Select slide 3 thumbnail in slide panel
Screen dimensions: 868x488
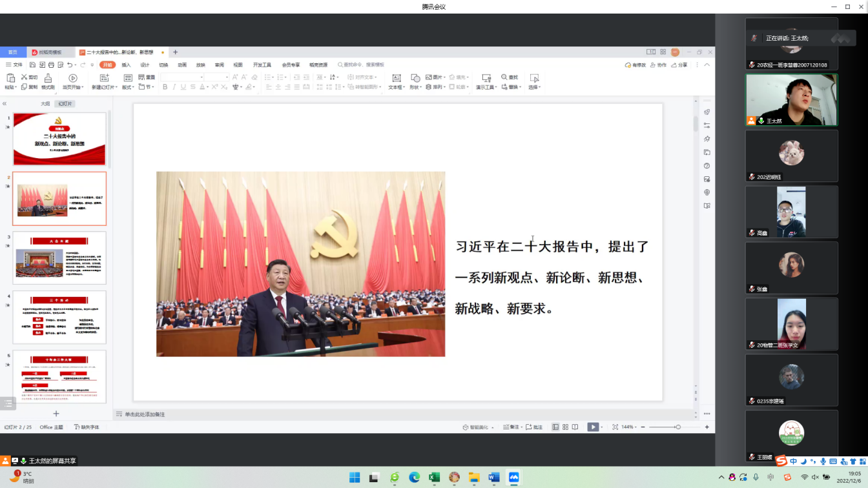61,258
